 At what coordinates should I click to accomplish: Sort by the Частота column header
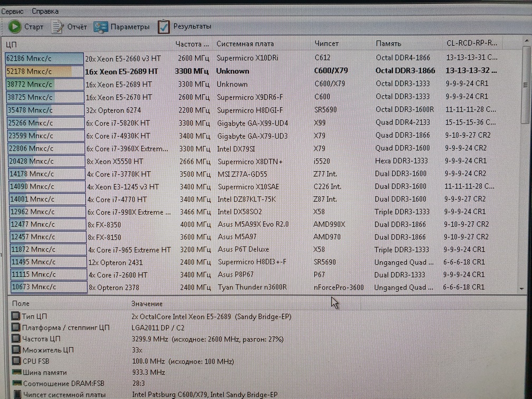(192, 44)
